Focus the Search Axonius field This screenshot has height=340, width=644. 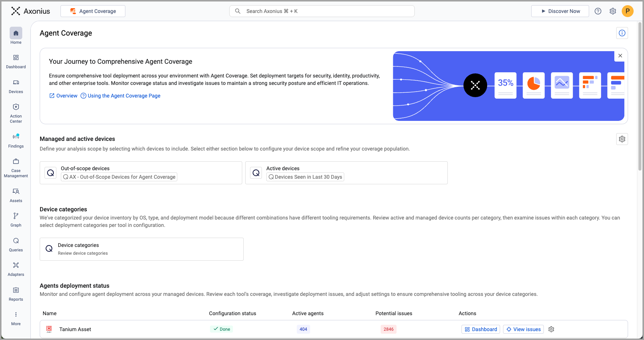coord(322,11)
